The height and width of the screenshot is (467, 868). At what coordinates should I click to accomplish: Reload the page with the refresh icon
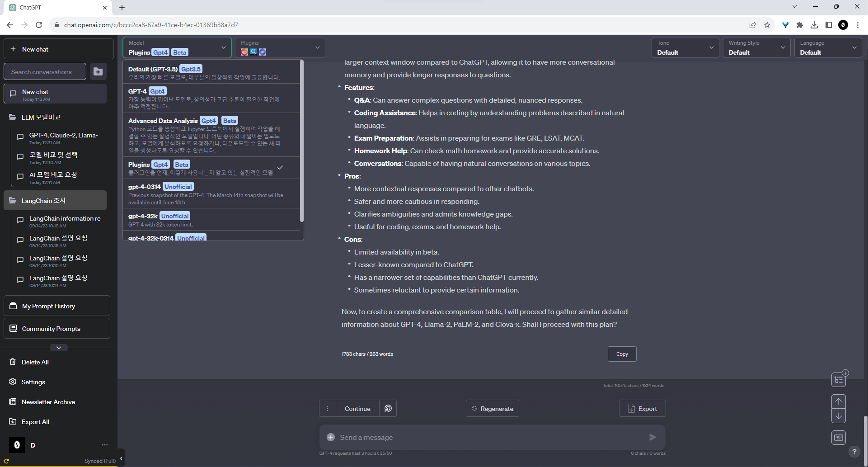(39, 25)
